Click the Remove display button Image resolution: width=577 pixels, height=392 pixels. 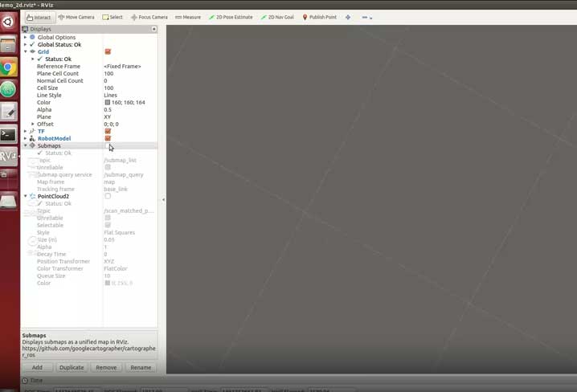click(106, 367)
